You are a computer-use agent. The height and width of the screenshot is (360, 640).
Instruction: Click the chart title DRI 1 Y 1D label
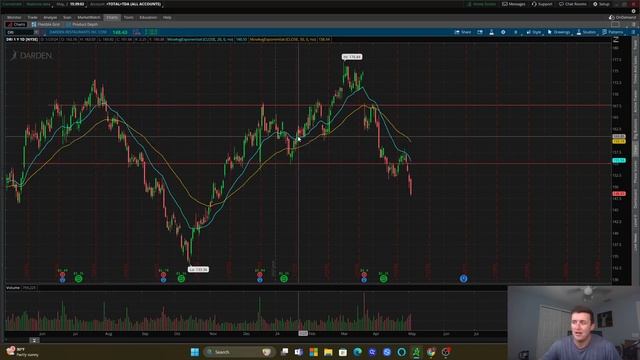pyautogui.click(x=22, y=40)
